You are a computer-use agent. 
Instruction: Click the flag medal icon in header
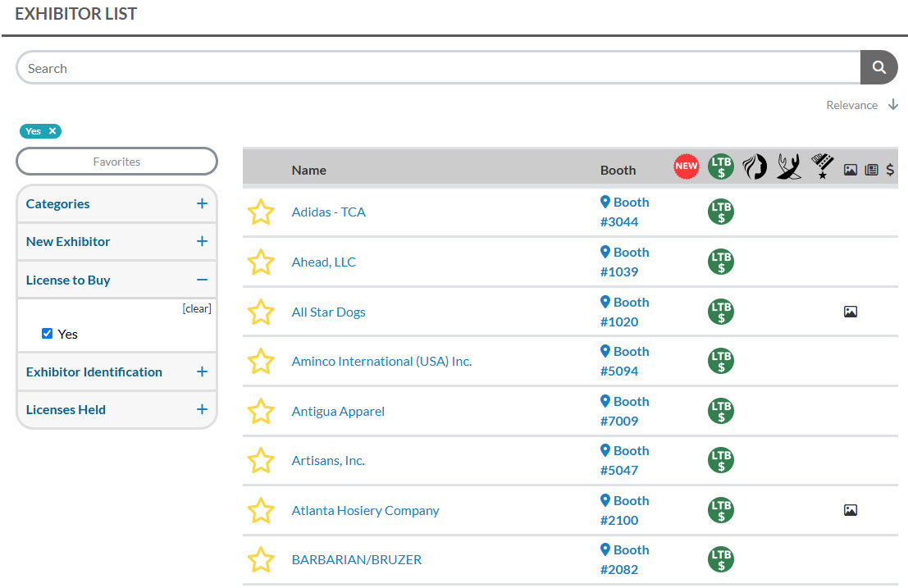coord(822,166)
